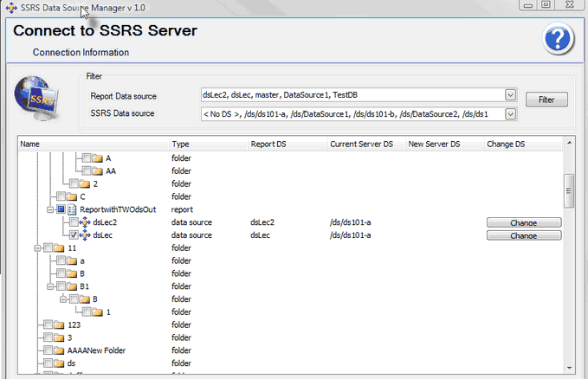Click Change button for dsLec row

[524, 235]
